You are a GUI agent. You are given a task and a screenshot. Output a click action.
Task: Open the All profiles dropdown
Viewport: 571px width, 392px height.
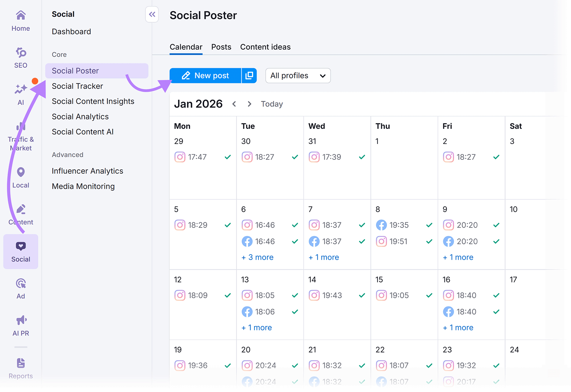point(298,75)
